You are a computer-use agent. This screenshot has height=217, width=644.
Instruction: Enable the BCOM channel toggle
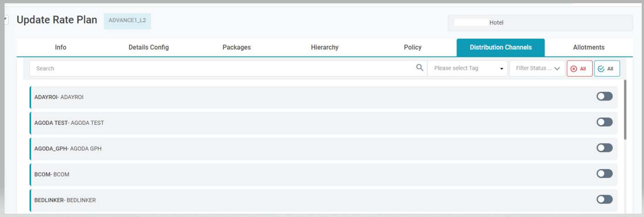[x=604, y=173]
